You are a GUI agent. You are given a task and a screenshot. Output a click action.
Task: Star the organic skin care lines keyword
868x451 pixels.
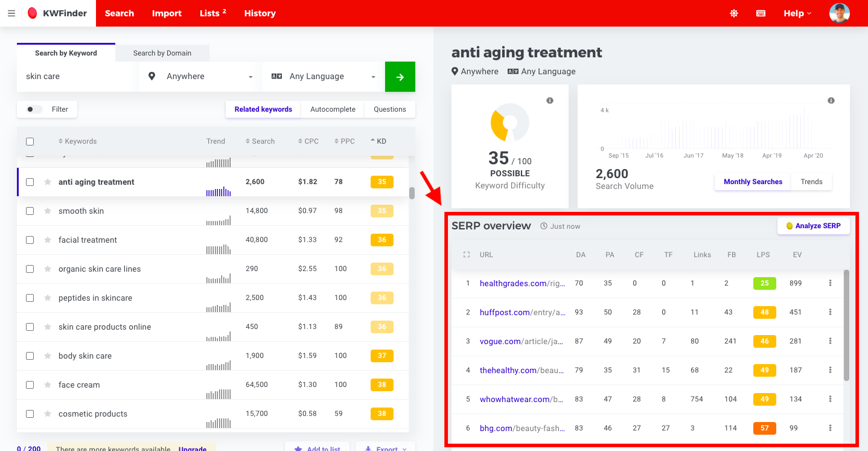48,269
